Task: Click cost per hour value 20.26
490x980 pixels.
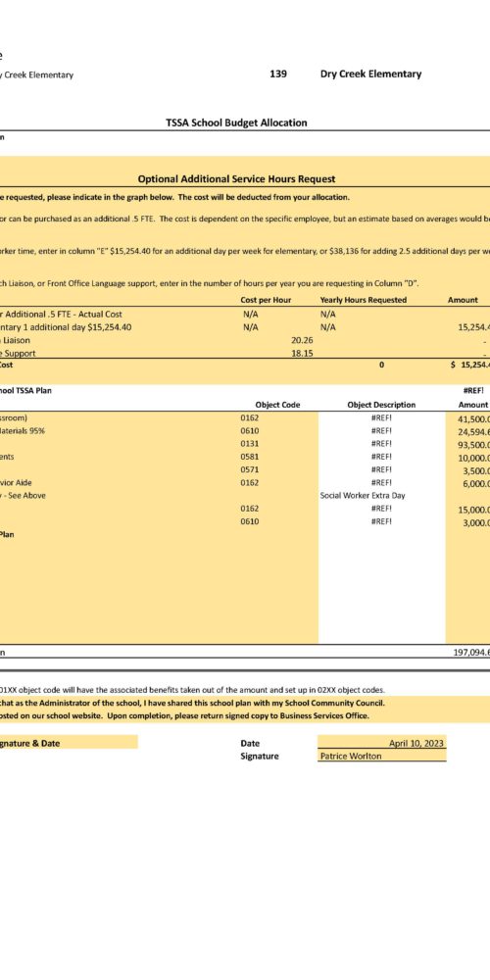Action: [x=302, y=340]
